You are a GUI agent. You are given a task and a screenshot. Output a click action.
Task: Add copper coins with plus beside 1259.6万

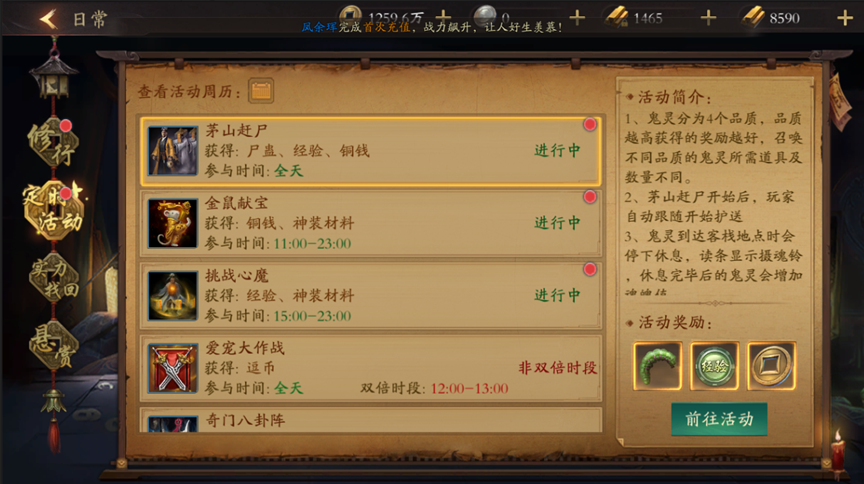click(x=443, y=17)
